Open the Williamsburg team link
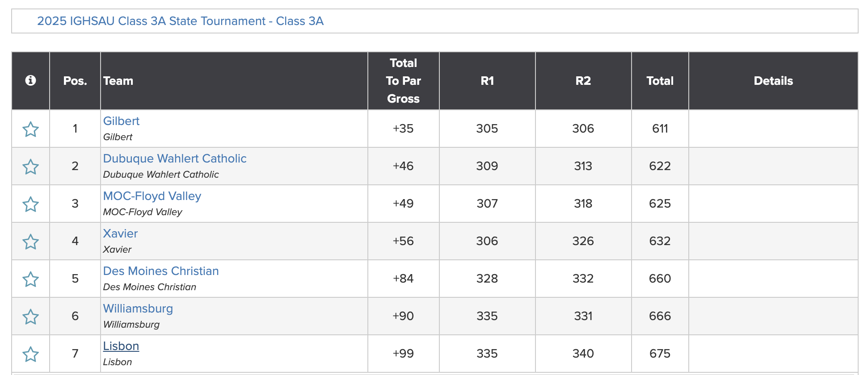The image size is (868, 375). [138, 308]
